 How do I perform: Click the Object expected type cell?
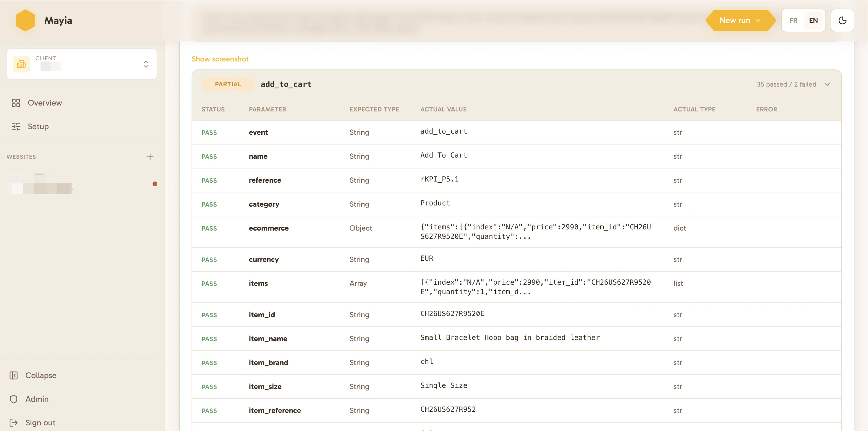(x=361, y=228)
